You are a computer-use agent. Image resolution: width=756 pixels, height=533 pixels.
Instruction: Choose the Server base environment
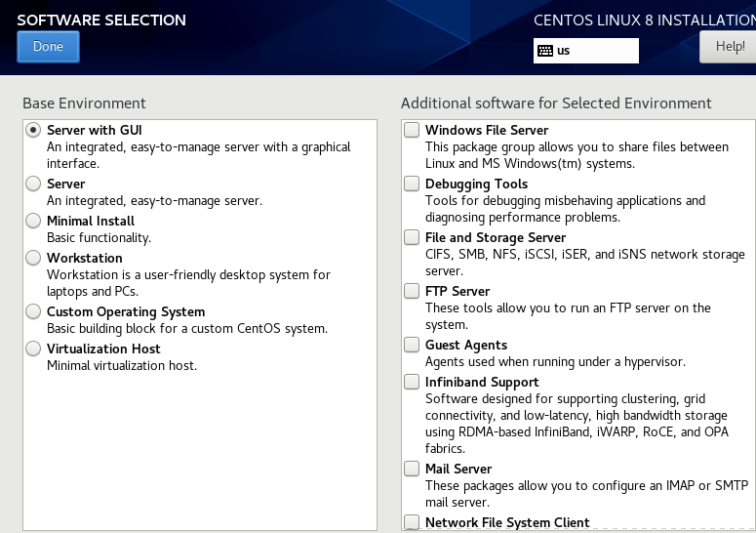[x=34, y=184]
